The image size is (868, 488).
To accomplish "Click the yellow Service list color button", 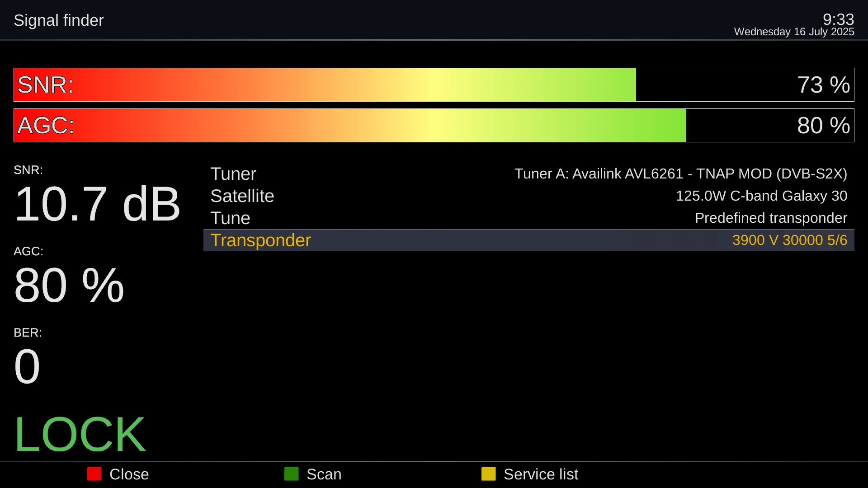I will (x=489, y=474).
